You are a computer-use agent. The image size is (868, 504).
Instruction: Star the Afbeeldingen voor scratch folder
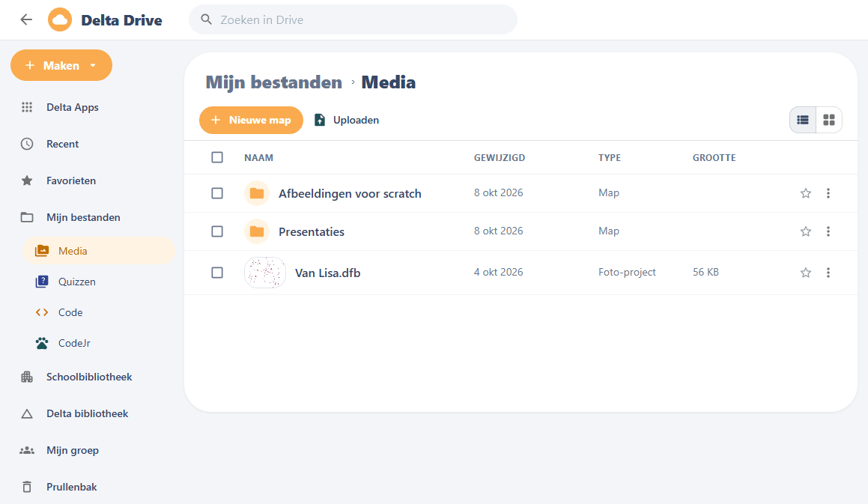tap(805, 193)
